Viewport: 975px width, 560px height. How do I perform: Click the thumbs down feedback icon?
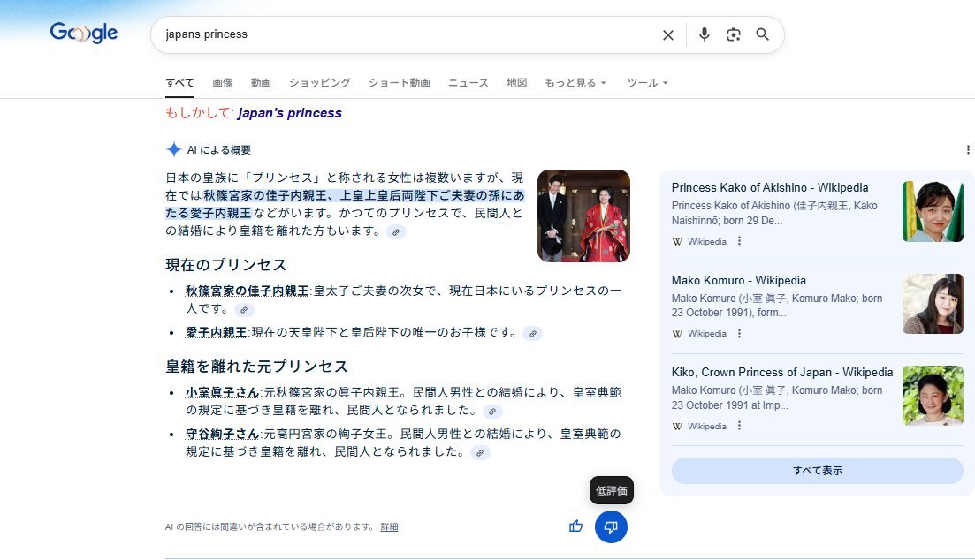point(611,526)
